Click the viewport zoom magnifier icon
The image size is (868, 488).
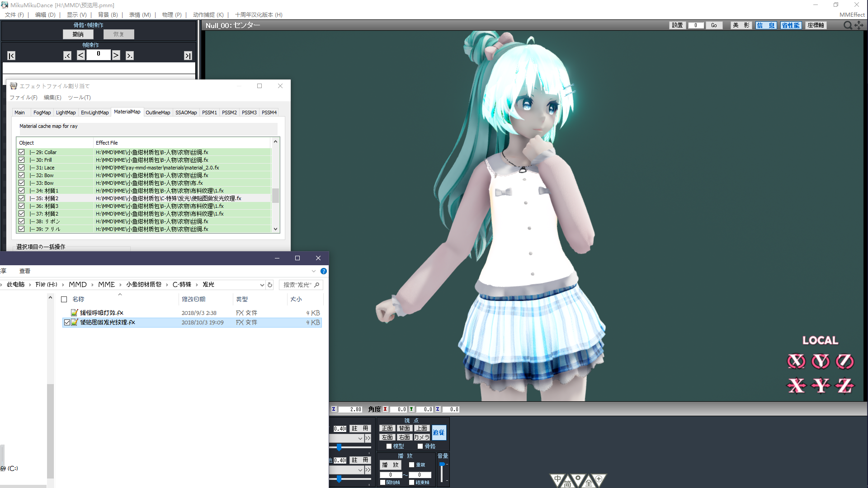(848, 25)
